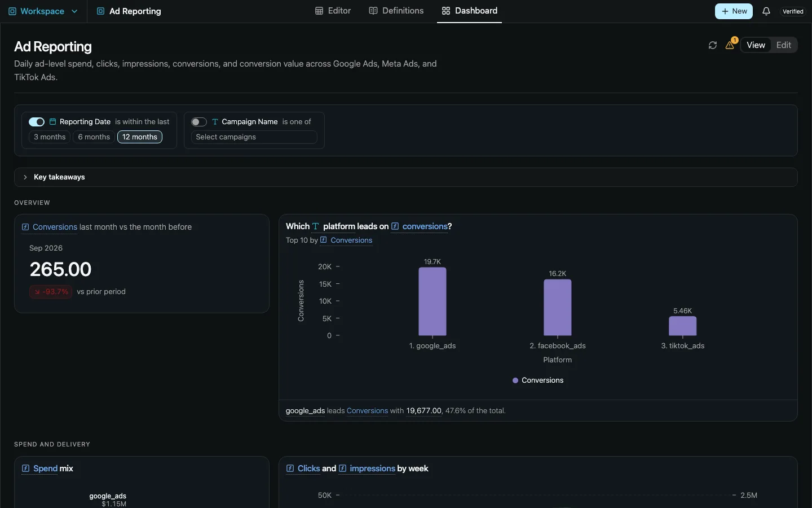Refresh the dashboard data

713,45
